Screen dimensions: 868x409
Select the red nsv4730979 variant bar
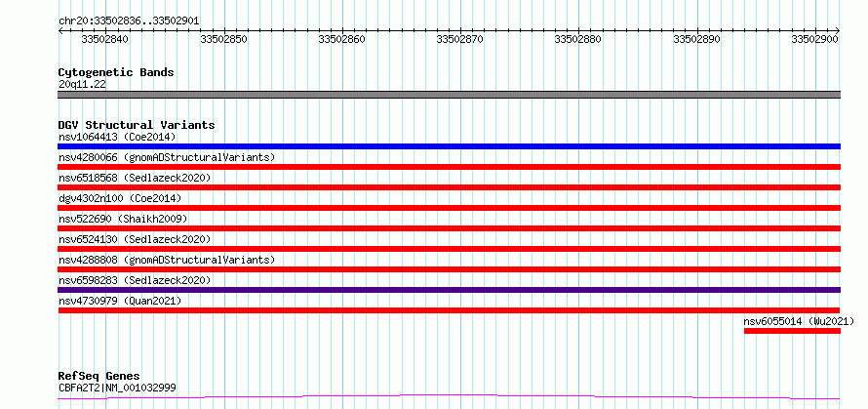(x=449, y=310)
